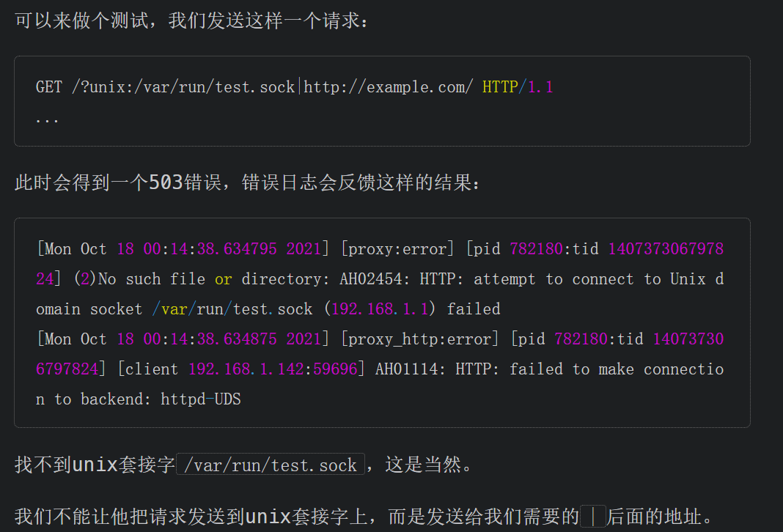This screenshot has width=783, height=532.
Task: Click the inline pipe character code snippet
Action: pos(593,517)
